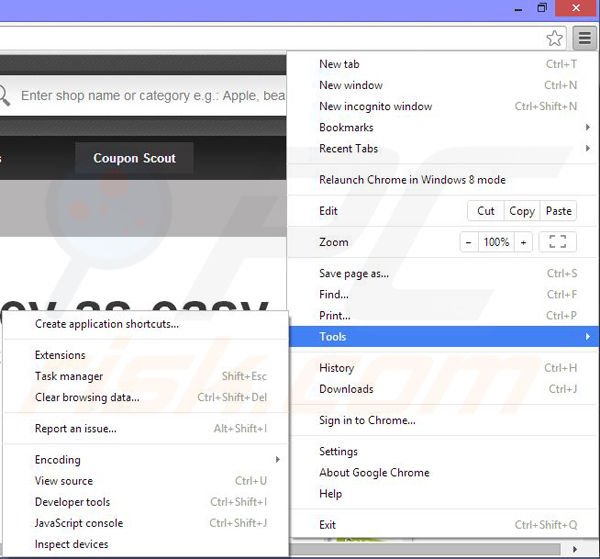The image size is (600, 559).
Task: Choose Save page as...
Action: (444, 273)
